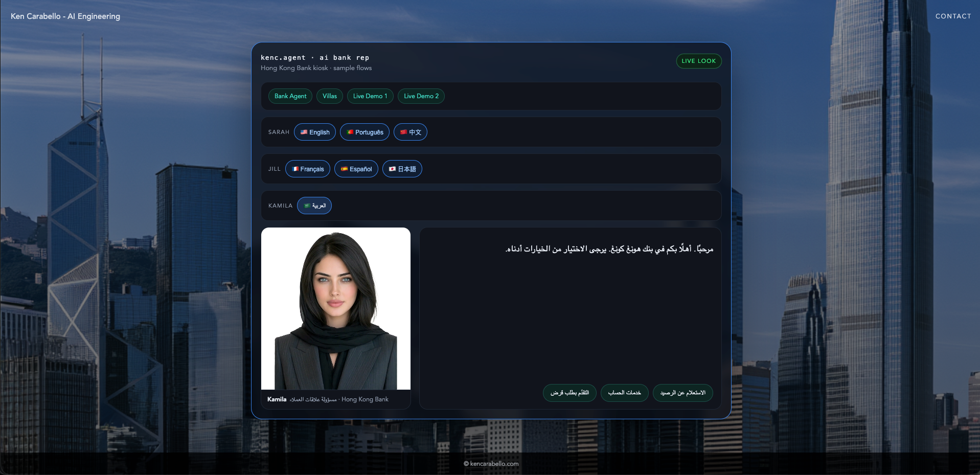
Task: Open Live Demo 1
Action: pyautogui.click(x=370, y=96)
